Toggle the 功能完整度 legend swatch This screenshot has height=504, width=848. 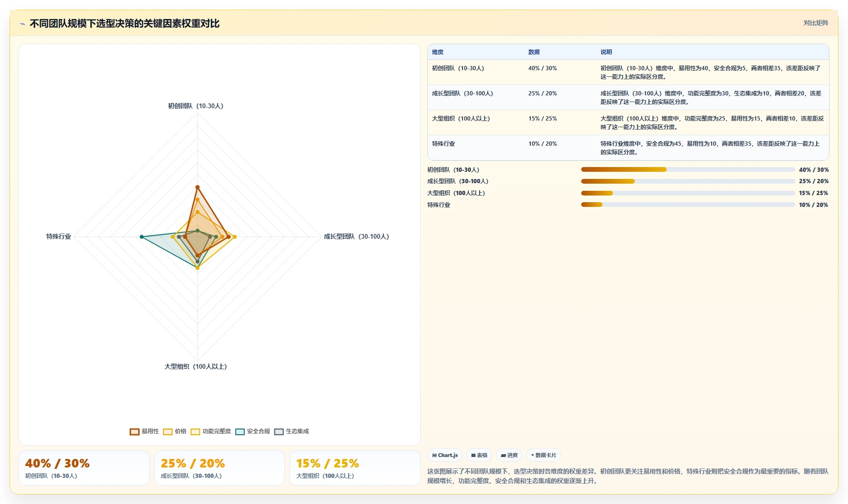point(195,432)
